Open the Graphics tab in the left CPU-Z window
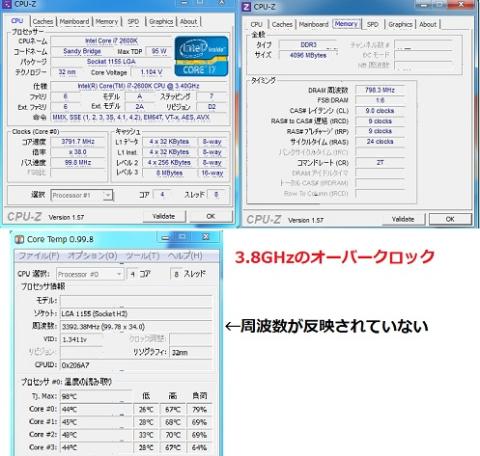 [x=161, y=22]
